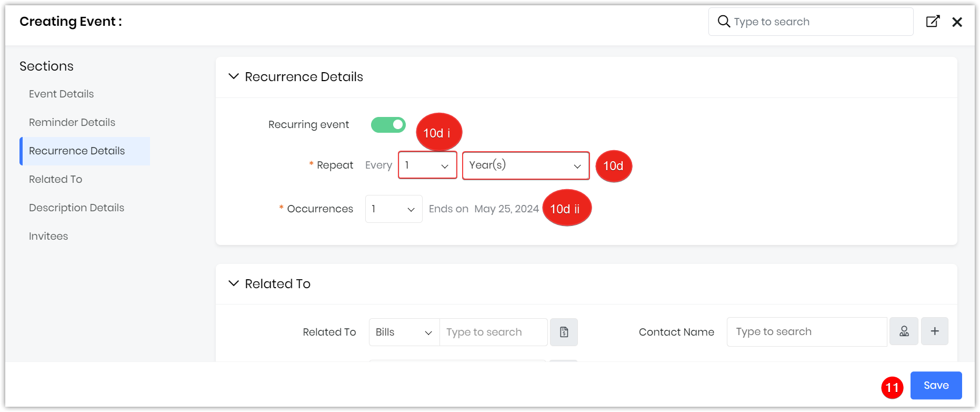Collapse the Recurrence Details section
The width and height of the screenshot is (980, 412).
[233, 76]
